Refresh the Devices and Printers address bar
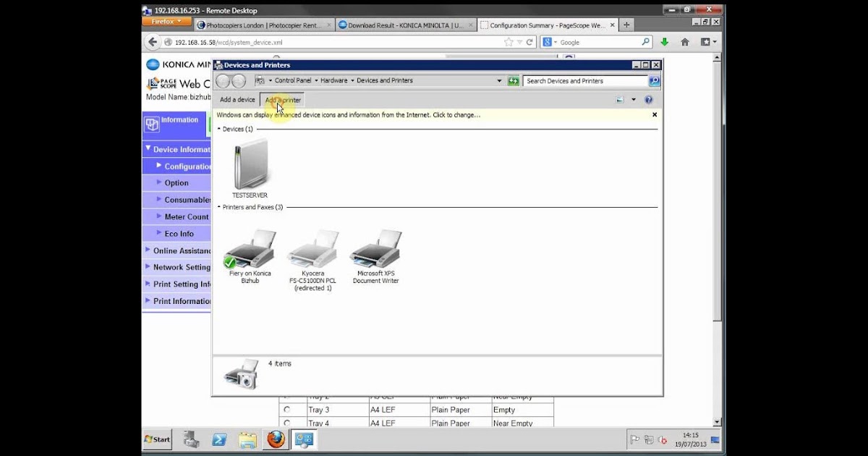Screen dimensions: 868x456 click(x=514, y=81)
